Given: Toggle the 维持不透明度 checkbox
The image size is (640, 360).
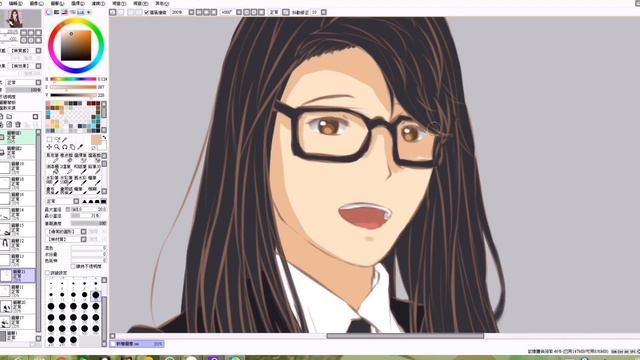Looking at the screenshot, I should click(73, 267).
